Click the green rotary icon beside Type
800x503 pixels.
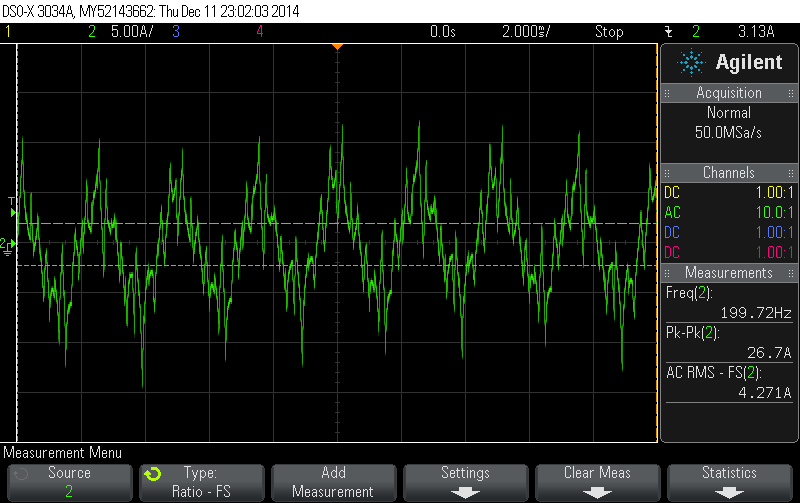coord(152,474)
